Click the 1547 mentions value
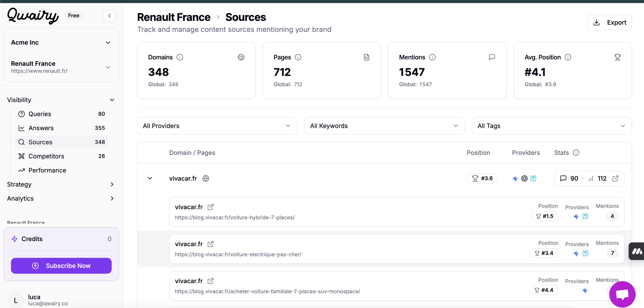The width and height of the screenshot is (644, 308). click(412, 72)
